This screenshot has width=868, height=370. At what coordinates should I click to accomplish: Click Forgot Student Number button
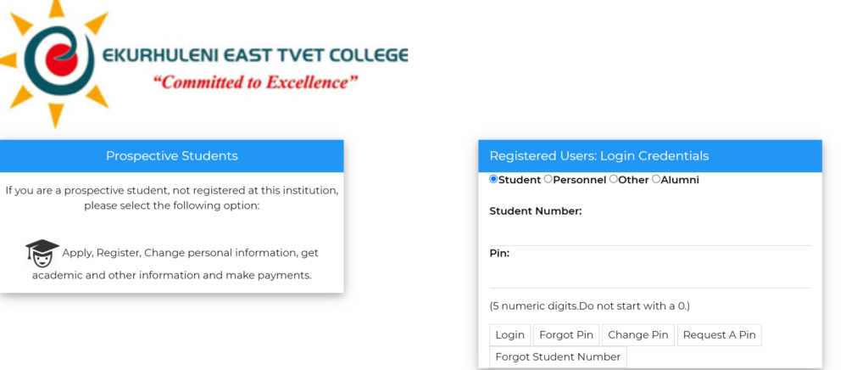558,357
